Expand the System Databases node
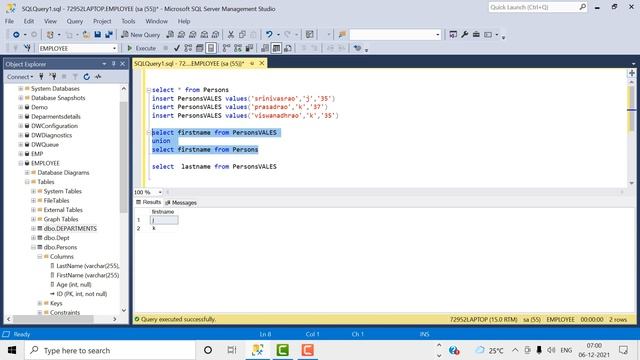The image size is (640, 360). coord(20,89)
